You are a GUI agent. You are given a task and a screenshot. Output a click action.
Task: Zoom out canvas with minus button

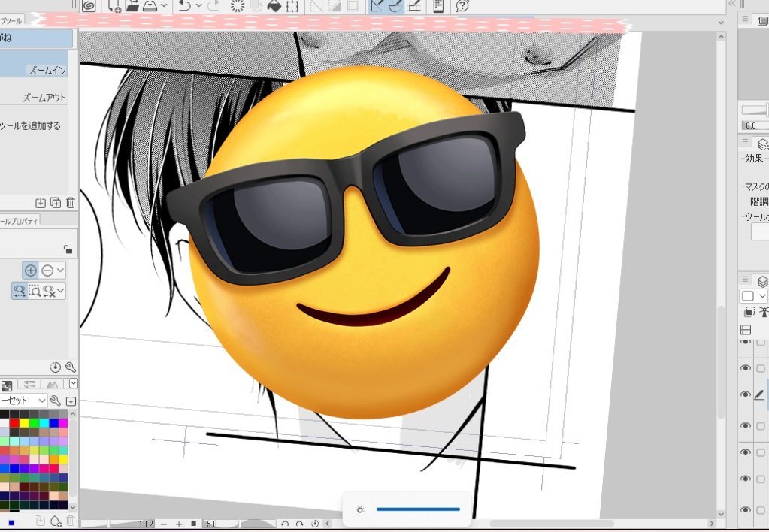coord(164,524)
